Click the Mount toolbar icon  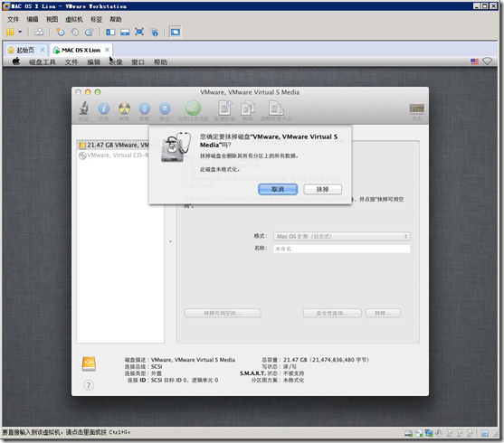(144, 108)
